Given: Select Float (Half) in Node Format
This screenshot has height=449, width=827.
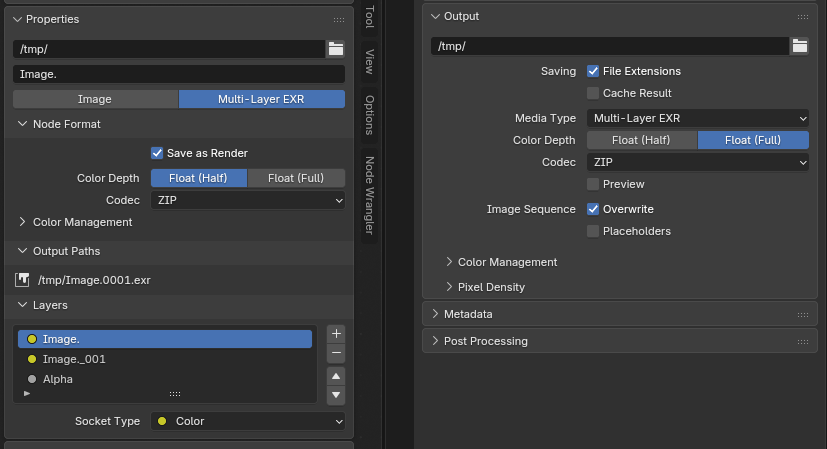Looking at the screenshot, I should (x=198, y=178).
